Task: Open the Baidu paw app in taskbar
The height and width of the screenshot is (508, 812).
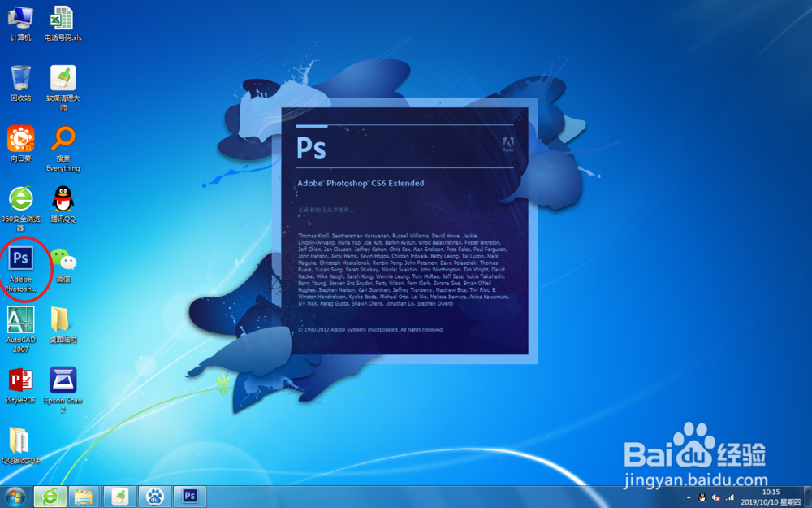Action: 155,497
